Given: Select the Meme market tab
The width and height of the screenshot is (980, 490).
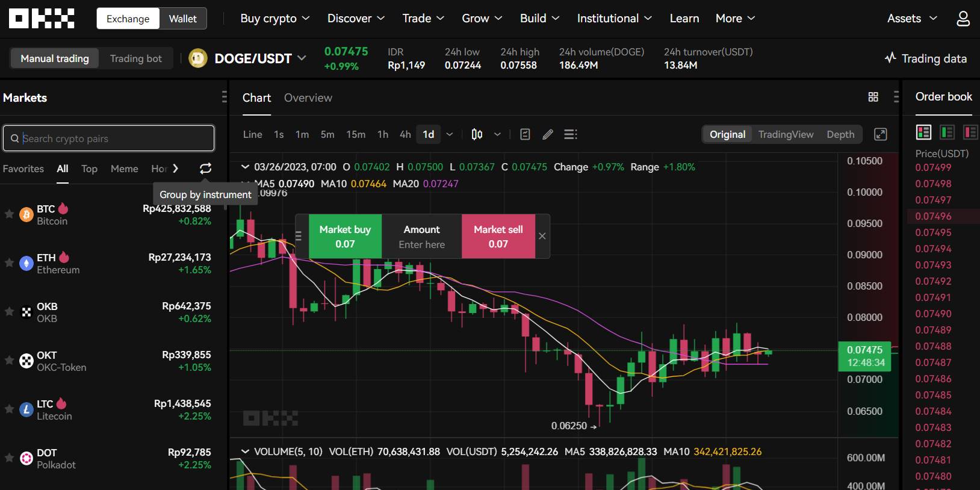Looking at the screenshot, I should pos(125,169).
